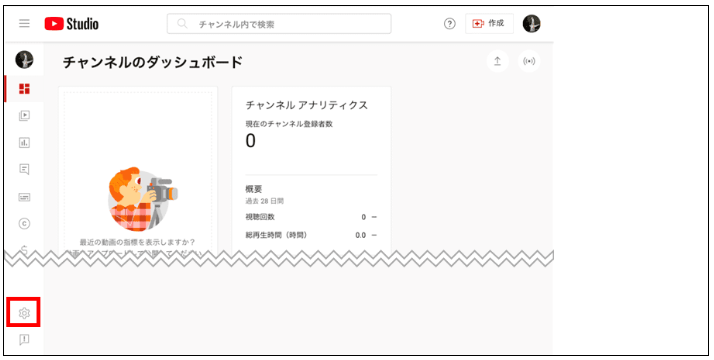Screen dimensions: 714x360
Task: Select the Dashboard icon in sidebar
Action: tap(24, 89)
